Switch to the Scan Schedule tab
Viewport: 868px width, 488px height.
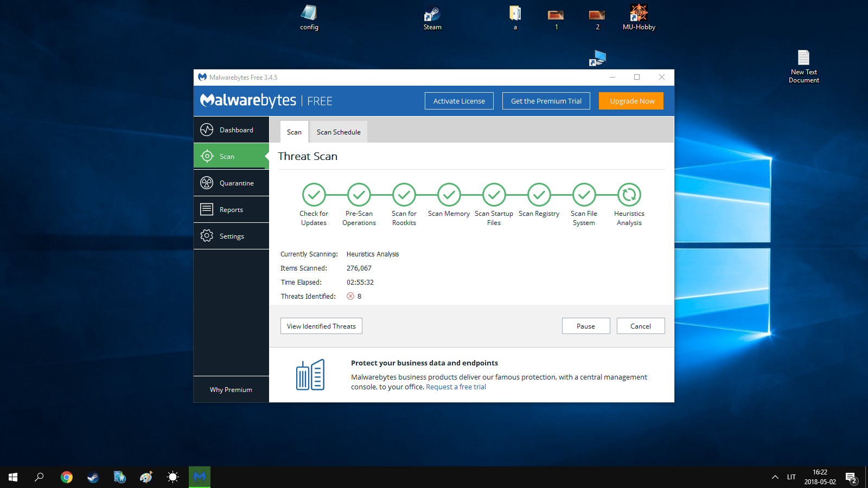pyautogui.click(x=339, y=132)
